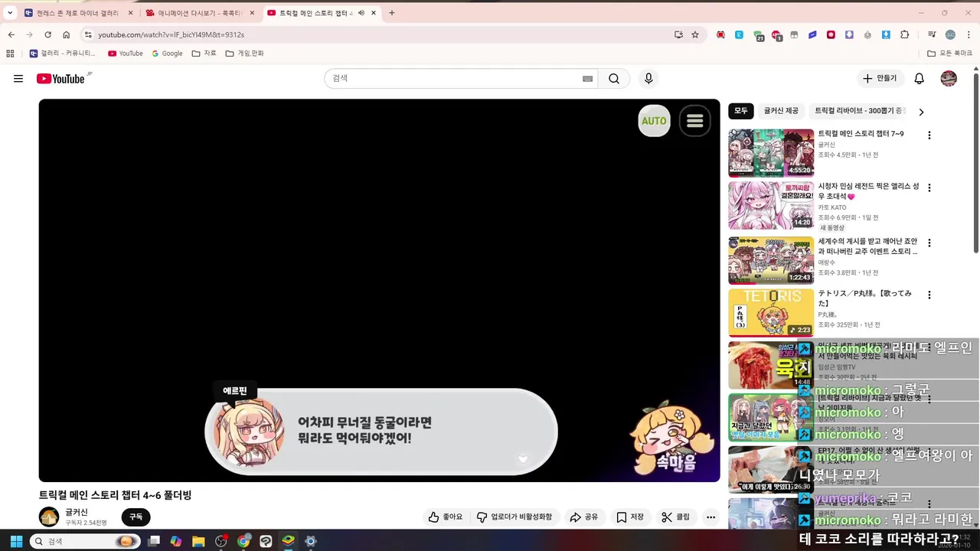Subscribe to 귤커신 with 구독

pos(136,517)
